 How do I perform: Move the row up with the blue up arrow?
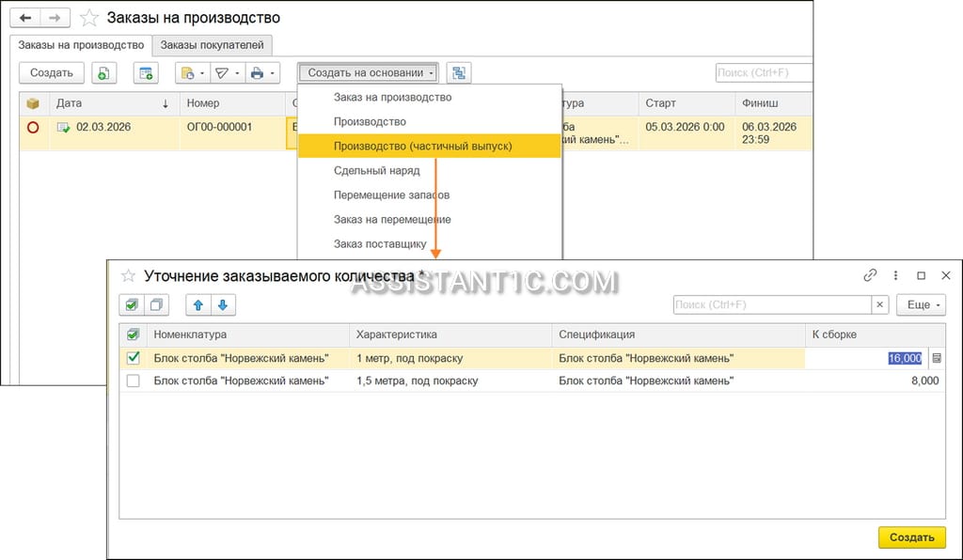point(198,304)
